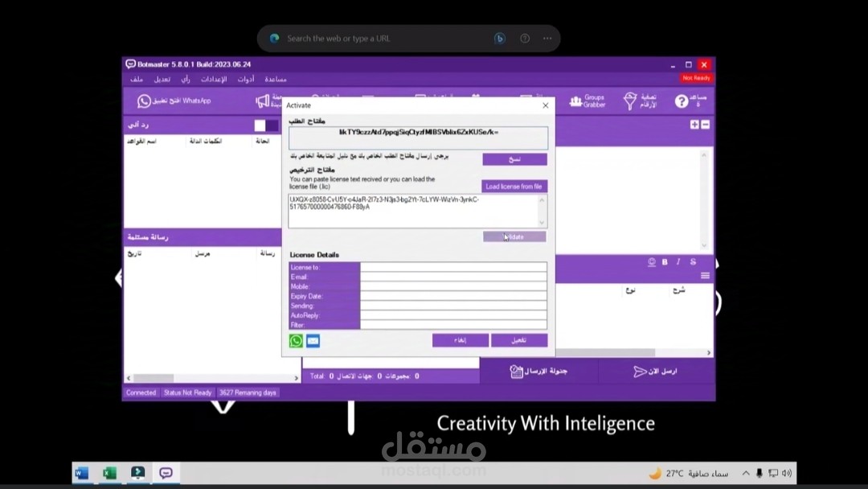The height and width of the screenshot is (489, 868).
Task: Open the الإعدادات menu
Action: pyautogui.click(x=214, y=79)
